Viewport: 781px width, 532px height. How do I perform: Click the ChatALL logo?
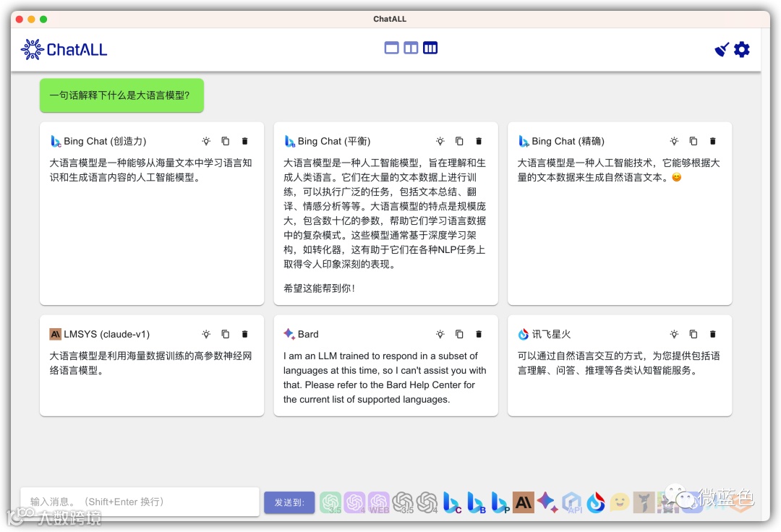tap(64, 49)
